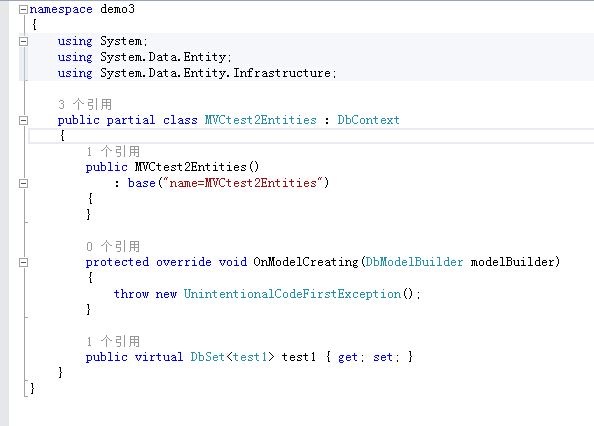Click the DbModelBuilder parameter type

tap(414, 262)
